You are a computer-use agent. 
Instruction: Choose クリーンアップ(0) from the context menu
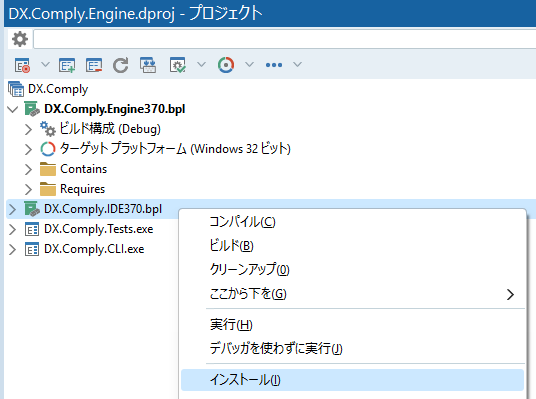click(352, 270)
